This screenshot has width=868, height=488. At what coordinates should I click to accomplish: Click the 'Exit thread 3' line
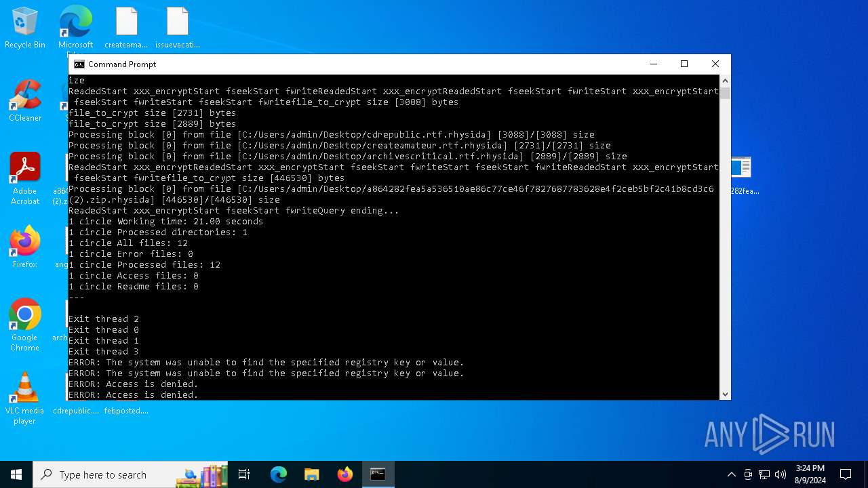(104, 352)
